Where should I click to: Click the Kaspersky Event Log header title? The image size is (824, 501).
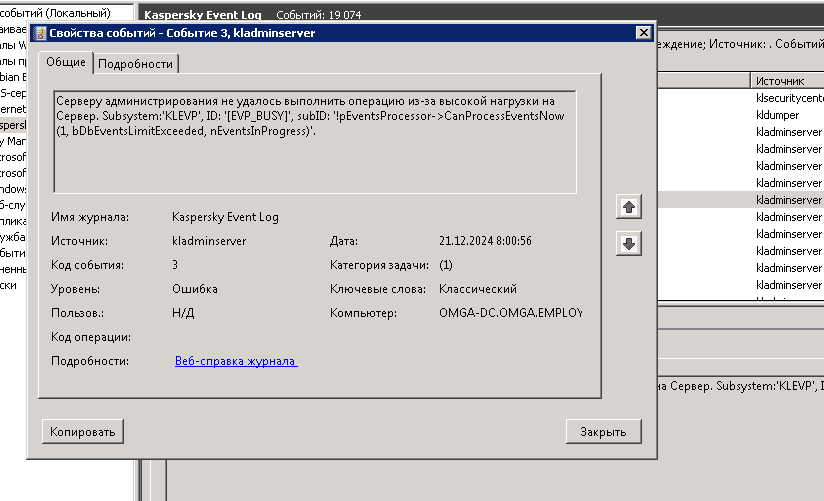pyautogui.click(x=203, y=15)
